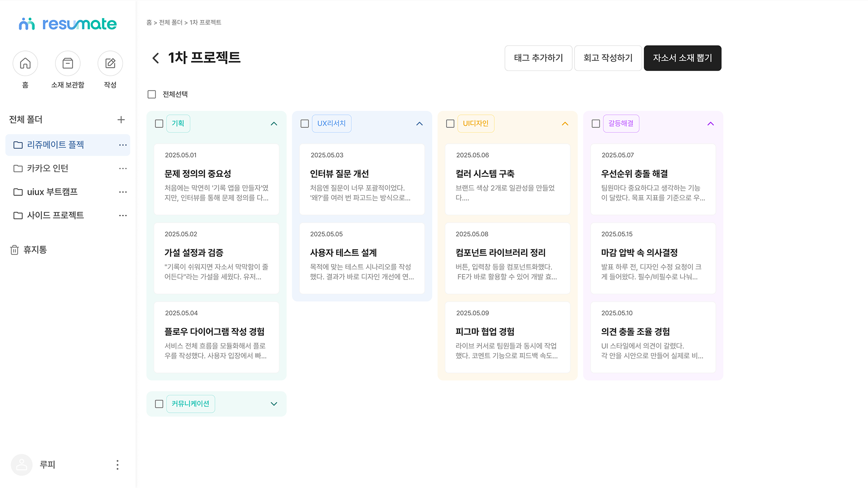This screenshot has width=868, height=488.
Task: Open 소재 보관함 from the sidebar icons
Action: 68,63
